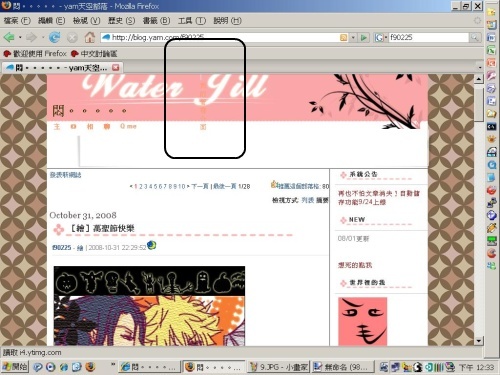500x375 pixels.
Task: Click the pink face avatar image
Action: coord(363,321)
